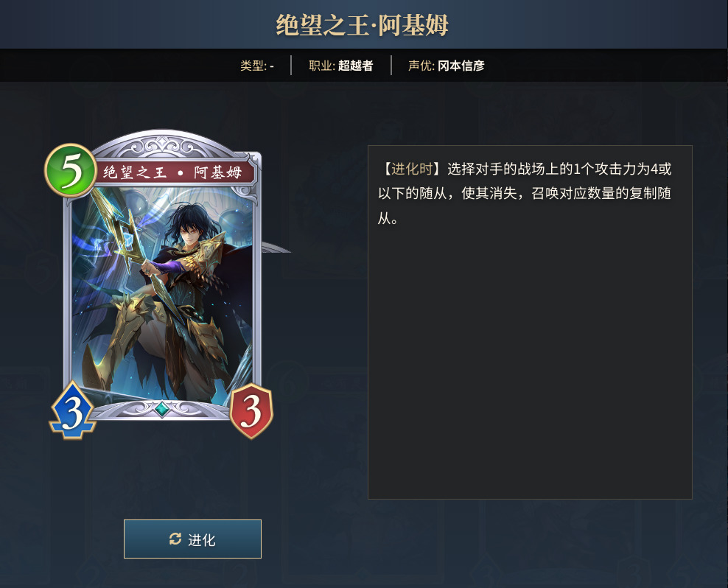Click the white horn shape right of the card
Viewport: 728px width, 588px height.
tap(275, 248)
